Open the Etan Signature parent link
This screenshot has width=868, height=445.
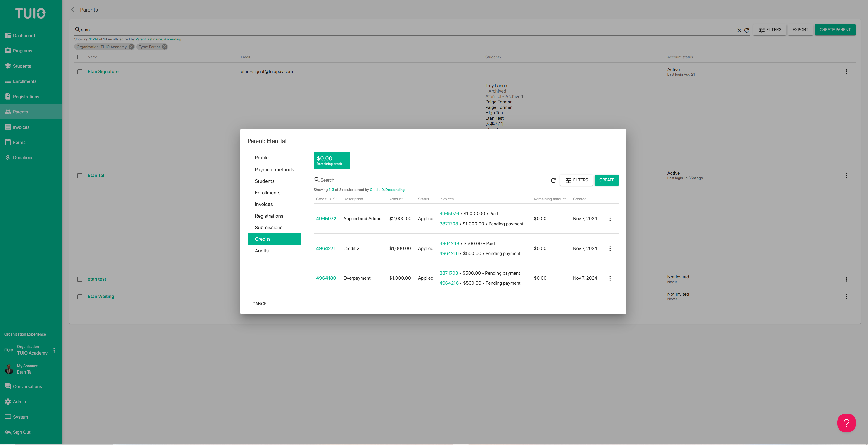(x=103, y=71)
